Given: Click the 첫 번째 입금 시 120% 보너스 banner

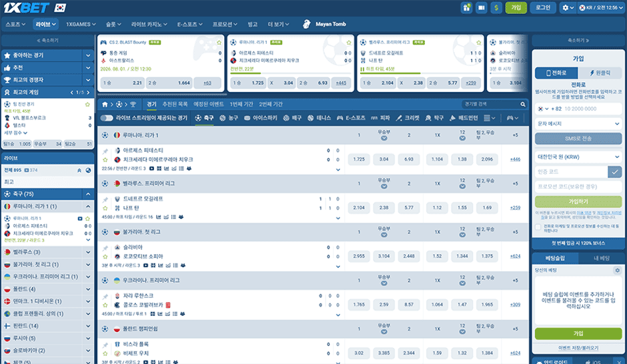Looking at the screenshot, I should point(578,243).
